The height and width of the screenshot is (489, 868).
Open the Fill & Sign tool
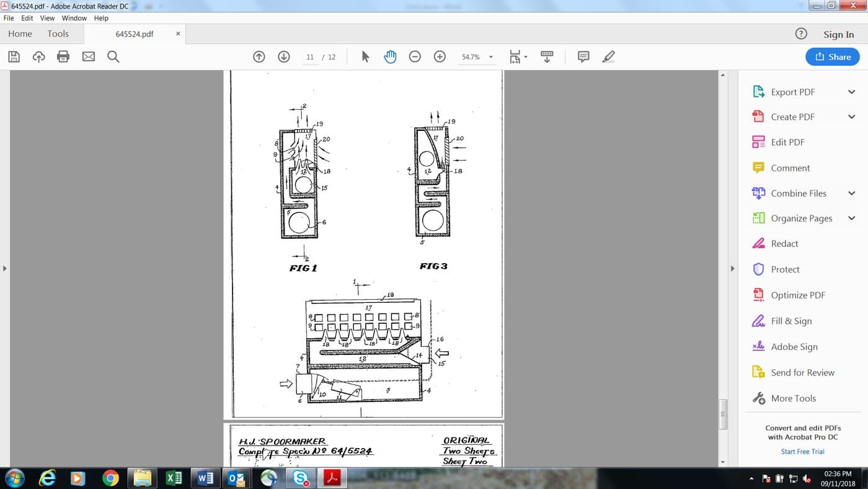[790, 321]
